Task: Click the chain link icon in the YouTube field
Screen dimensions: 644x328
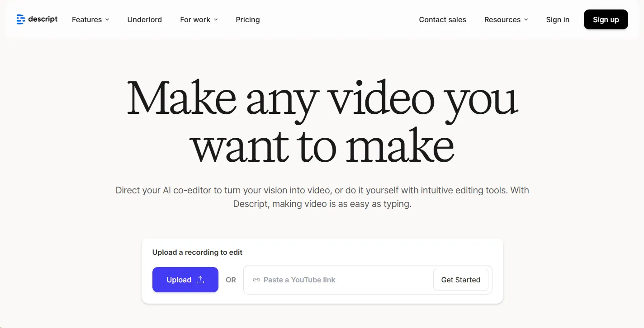Action: coord(256,280)
